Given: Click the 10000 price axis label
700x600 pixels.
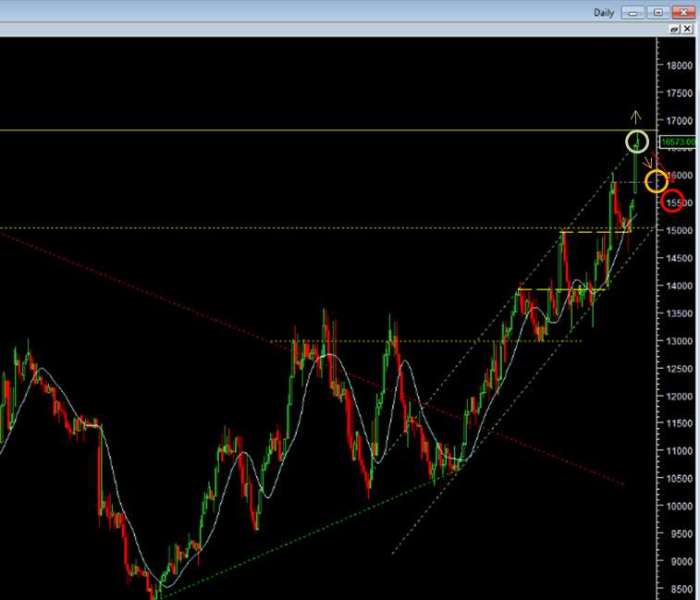Looking at the screenshot, I should (679, 507).
